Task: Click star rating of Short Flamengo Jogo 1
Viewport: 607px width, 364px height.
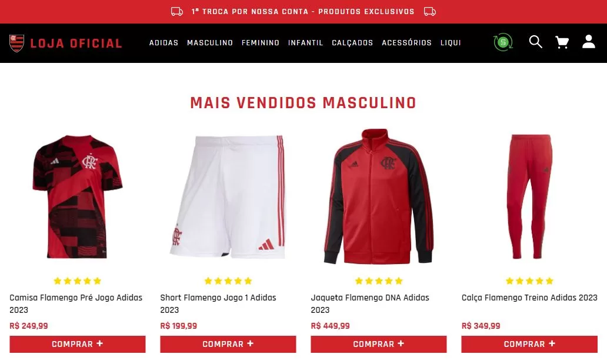Action: [x=228, y=280]
